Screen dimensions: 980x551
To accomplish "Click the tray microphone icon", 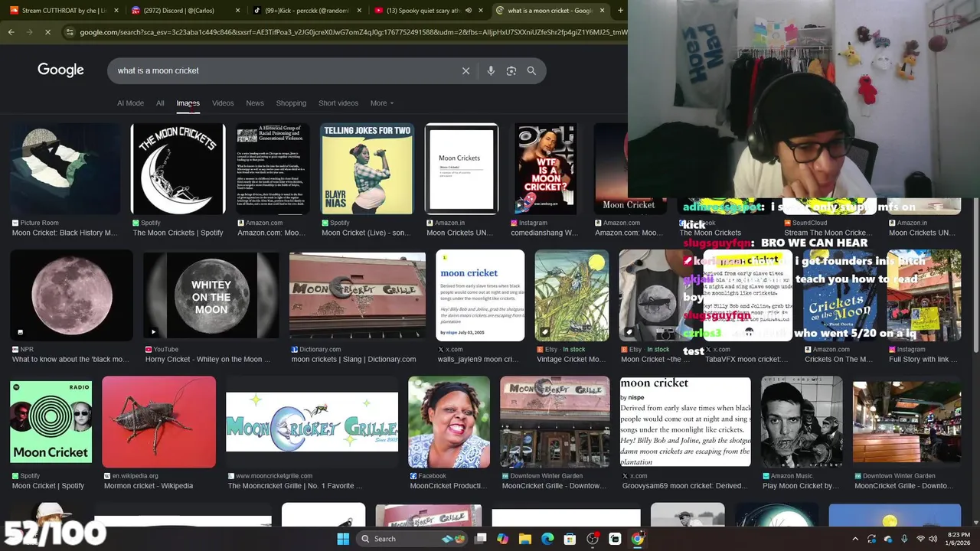I will click(x=904, y=539).
